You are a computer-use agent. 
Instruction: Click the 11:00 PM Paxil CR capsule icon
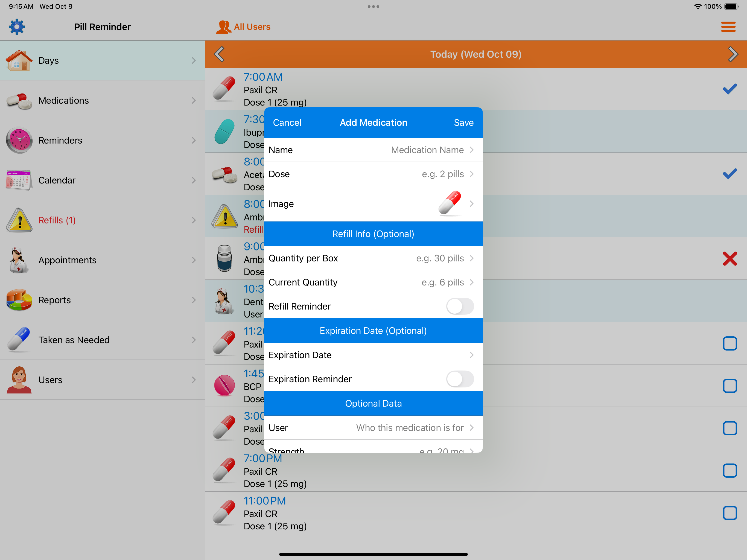click(x=224, y=513)
